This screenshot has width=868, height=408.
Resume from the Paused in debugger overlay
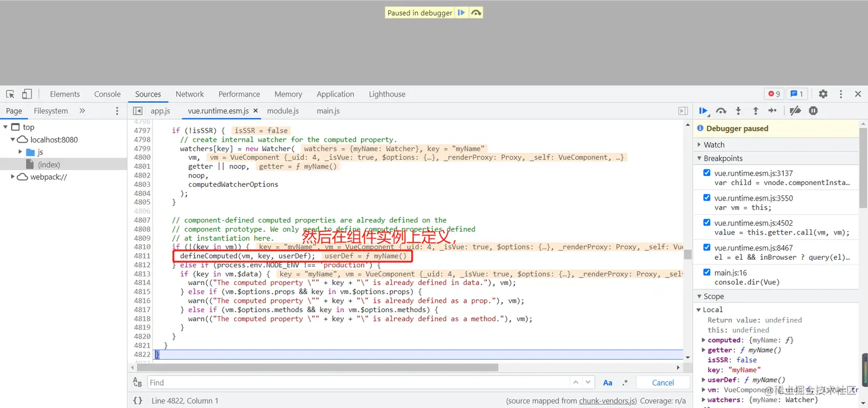point(462,13)
